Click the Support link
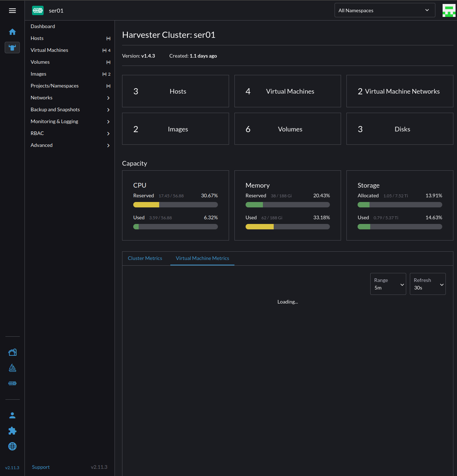Viewport: 457px width, 476px height. pyautogui.click(x=41, y=467)
